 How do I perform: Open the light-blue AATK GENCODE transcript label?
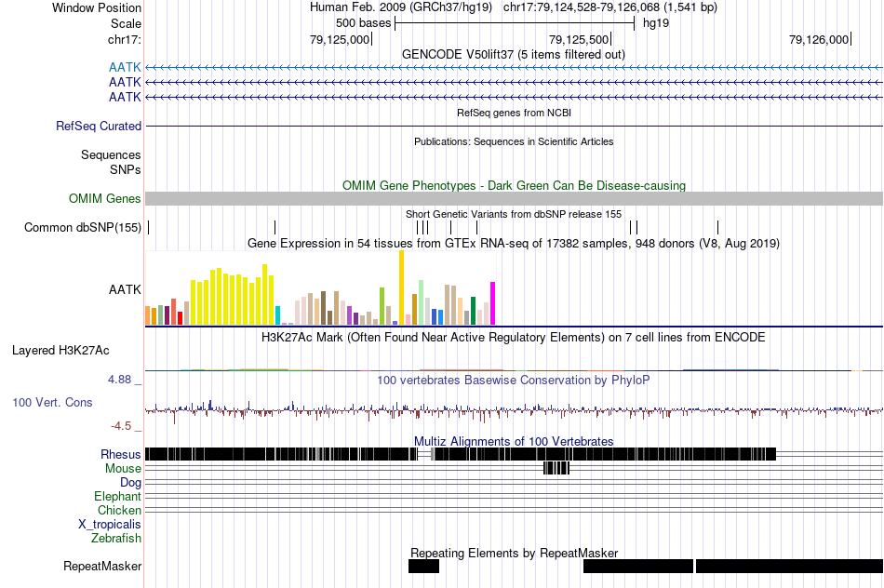coord(125,68)
